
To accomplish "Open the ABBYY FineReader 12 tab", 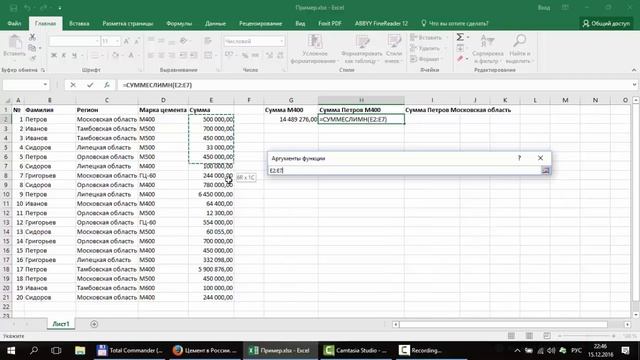I will (381, 24).
